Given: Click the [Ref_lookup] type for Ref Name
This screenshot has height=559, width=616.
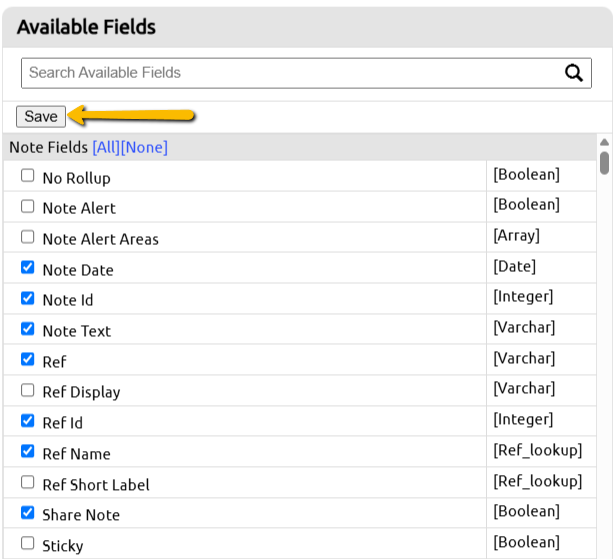Looking at the screenshot, I should click(537, 450).
